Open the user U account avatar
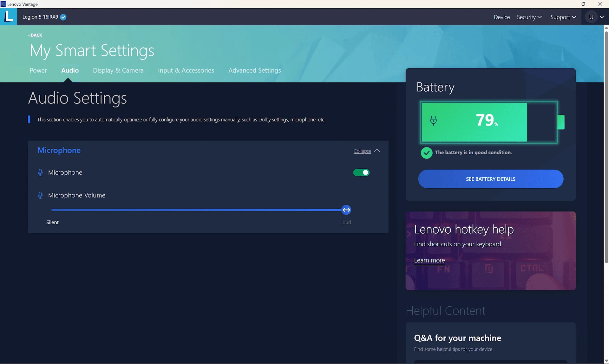 tap(591, 17)
